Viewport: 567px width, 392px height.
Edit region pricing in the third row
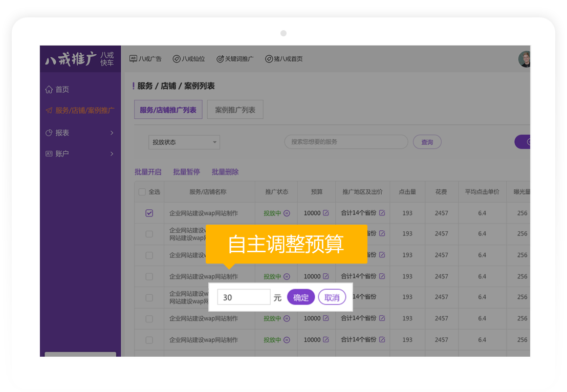382,255
